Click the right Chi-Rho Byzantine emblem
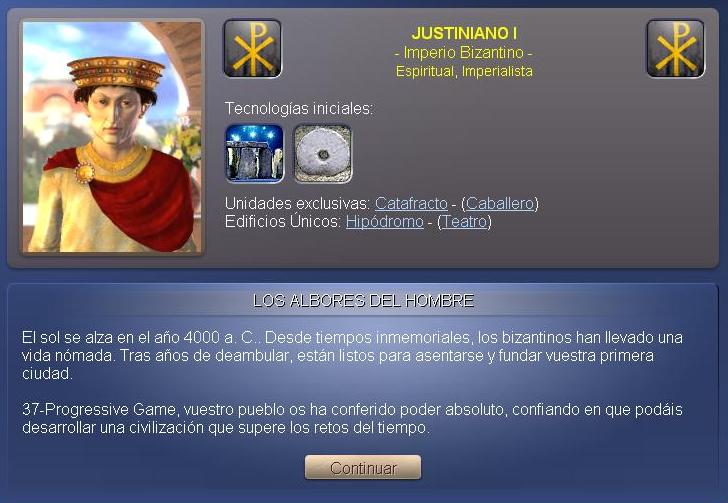Image resolution: width=728 pixels, height=503 pixels. (x=676, y=48)
